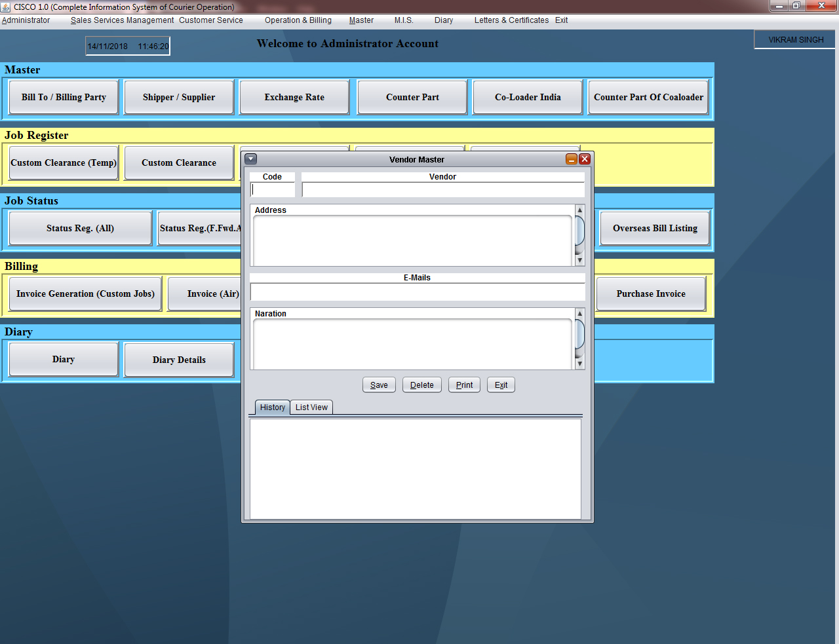
Task: Click the Address scrollbar up arrow
Action: [579, 210]
